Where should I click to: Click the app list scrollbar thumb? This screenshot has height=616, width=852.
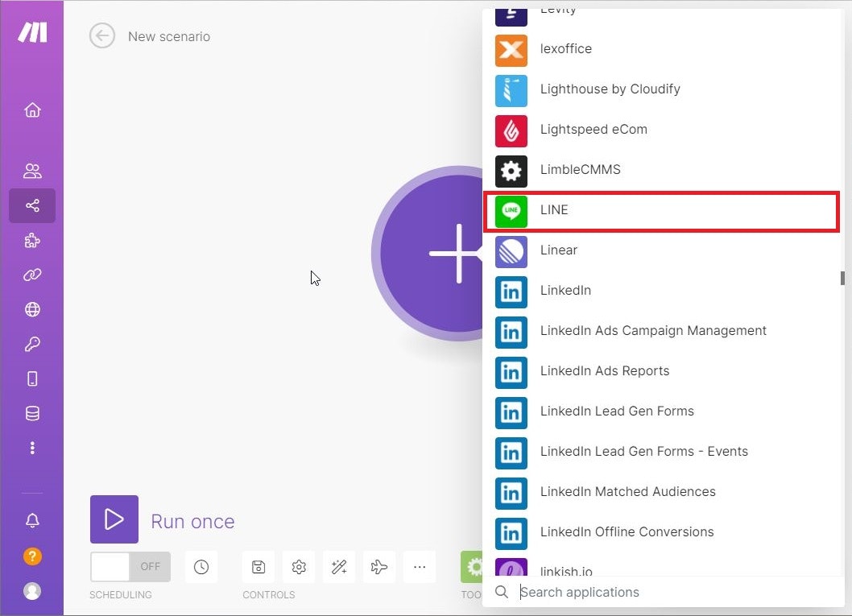pos(842,278)
